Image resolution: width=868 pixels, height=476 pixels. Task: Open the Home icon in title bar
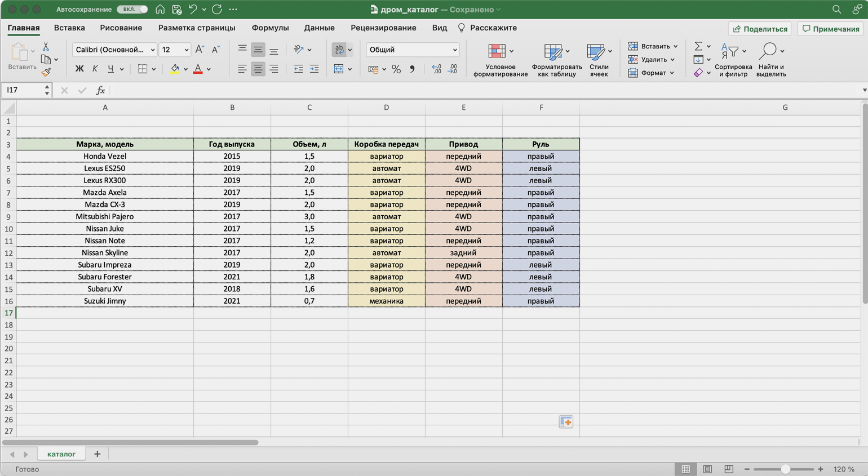click(x=160, y=9)
